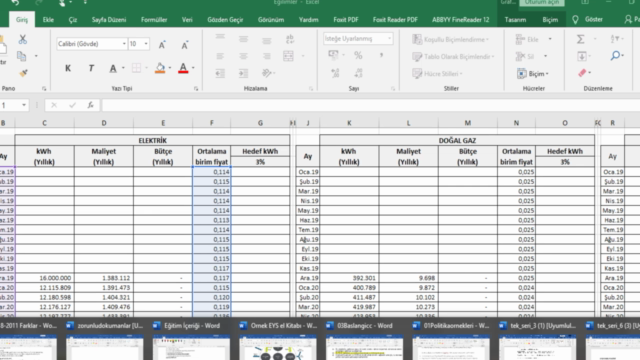Decrease font size with small A icon
Image resolution: width=640 pixels, height=360 pixels.
coord(184,45)
